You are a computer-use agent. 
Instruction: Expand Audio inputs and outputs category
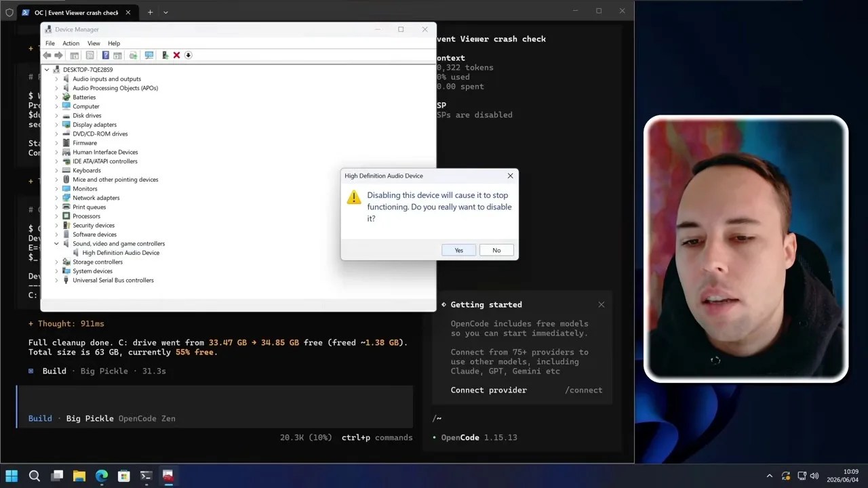(x=56, y=79)
